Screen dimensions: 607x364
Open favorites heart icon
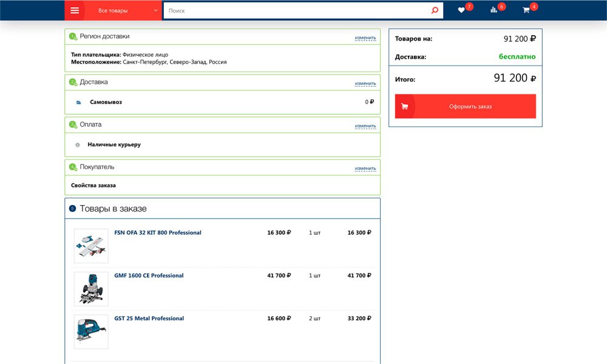coord(461,10)
